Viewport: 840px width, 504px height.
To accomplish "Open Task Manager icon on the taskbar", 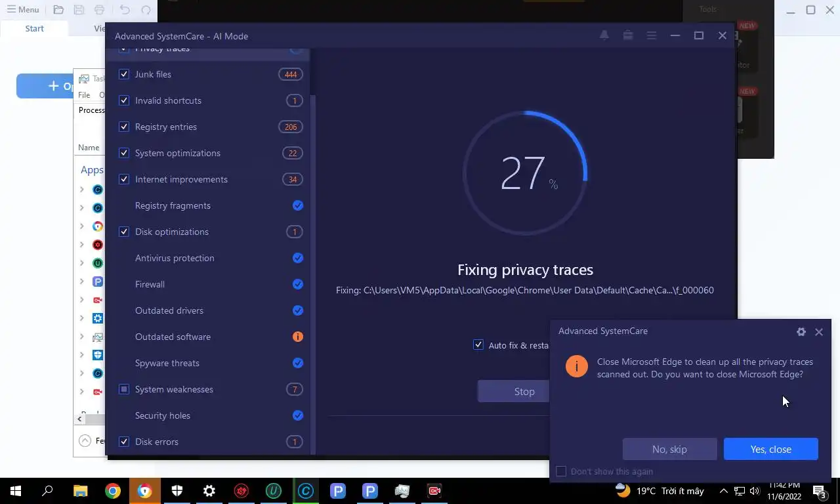I will point(402,490).
